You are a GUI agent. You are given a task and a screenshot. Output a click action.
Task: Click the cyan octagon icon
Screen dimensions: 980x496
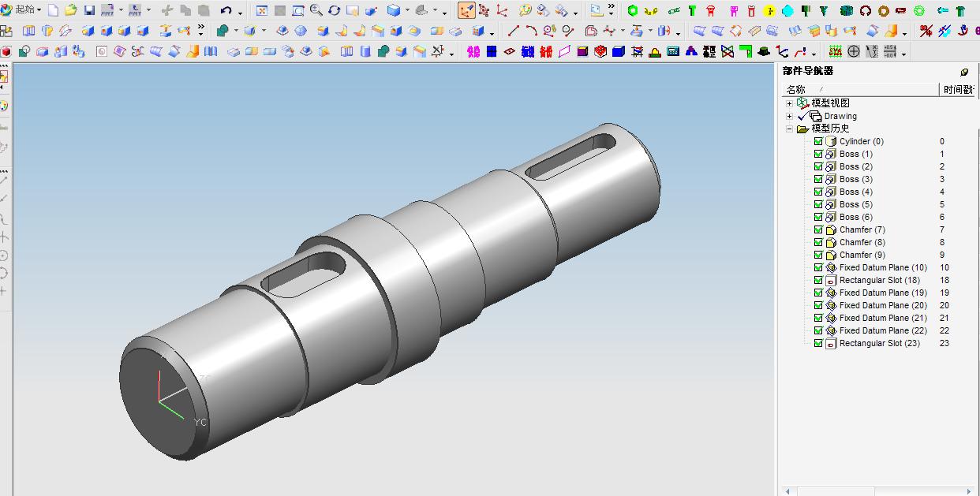(x=787, y=10)
